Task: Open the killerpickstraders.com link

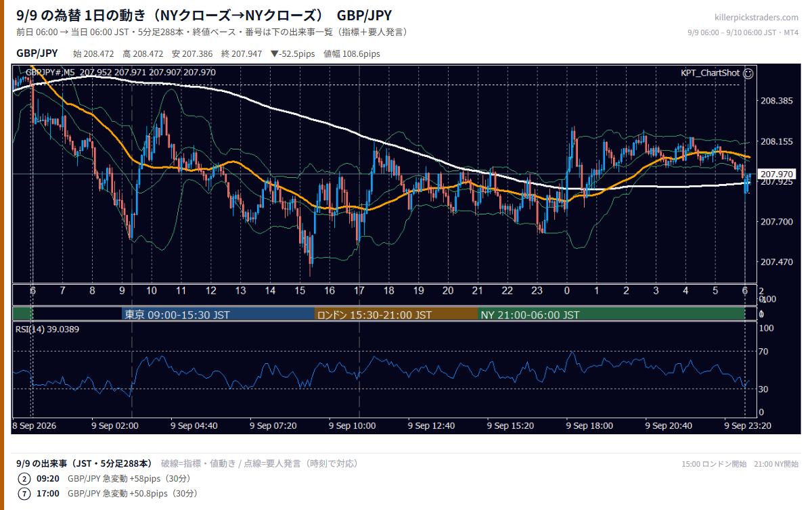Action: click(757, 18)
